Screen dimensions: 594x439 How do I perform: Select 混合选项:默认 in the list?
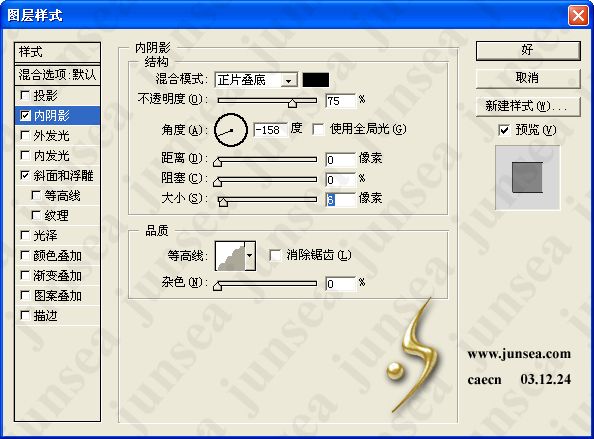(x=58, y=75)
